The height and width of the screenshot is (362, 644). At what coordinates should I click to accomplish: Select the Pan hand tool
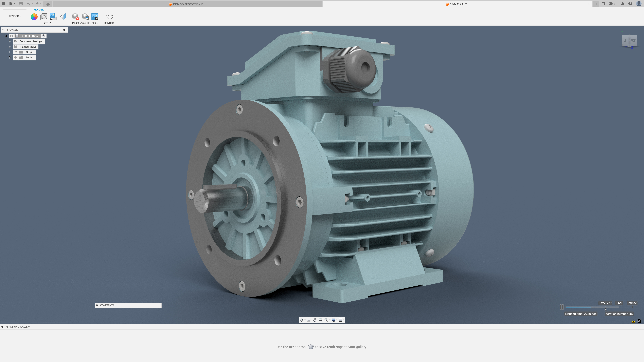tap(315, 320)
